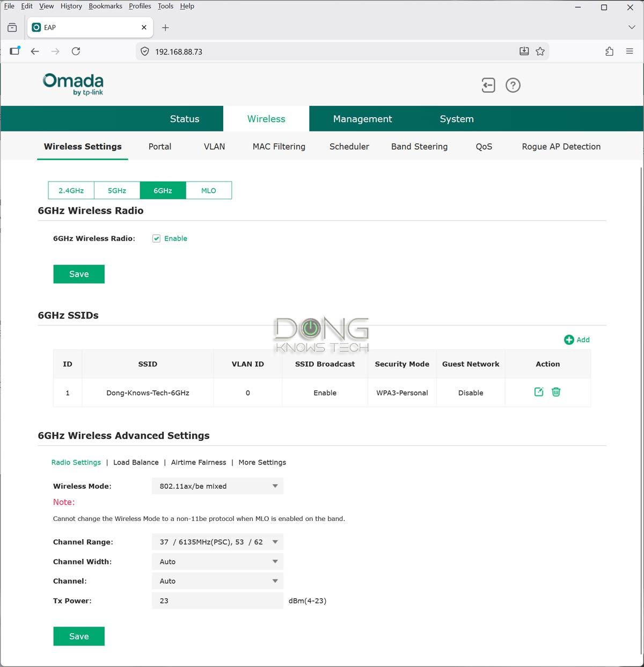Image resolution: width=644 pixels, height=667 pixels.
Task: Open the Load Balance settings link
Action: point(136,462)
